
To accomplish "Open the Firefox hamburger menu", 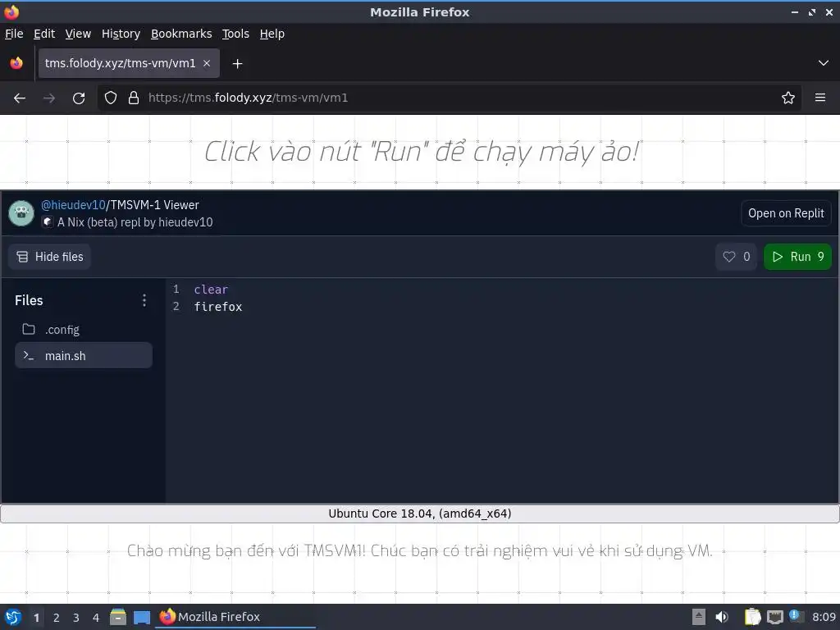I will (x=820, y=98).
